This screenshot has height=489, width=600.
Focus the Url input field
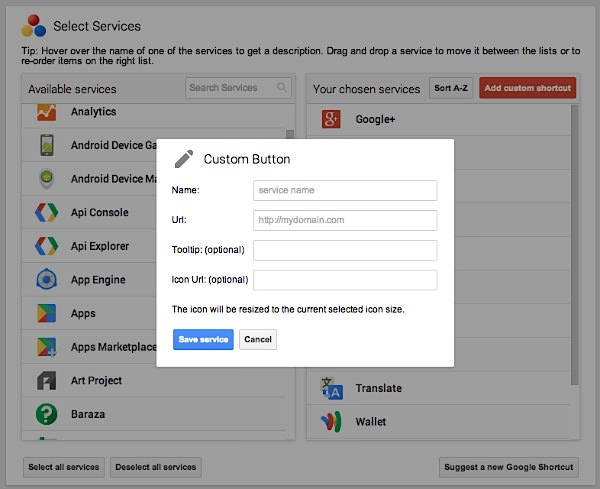(345, 220)
